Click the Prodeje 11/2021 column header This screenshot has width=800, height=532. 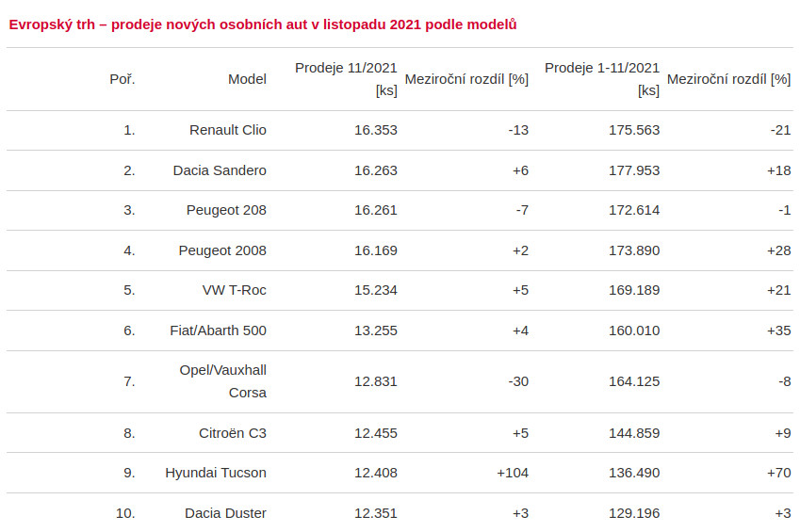pos(346,79)
